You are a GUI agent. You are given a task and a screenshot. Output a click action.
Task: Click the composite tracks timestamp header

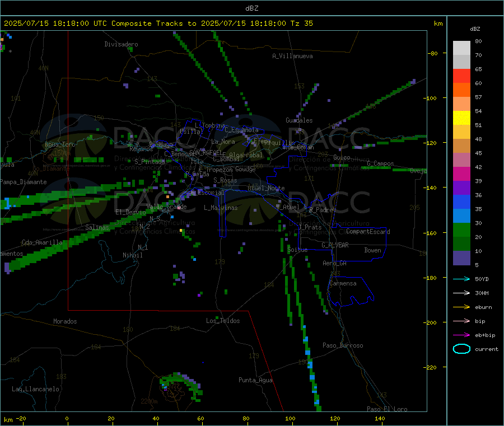point(158,24)
